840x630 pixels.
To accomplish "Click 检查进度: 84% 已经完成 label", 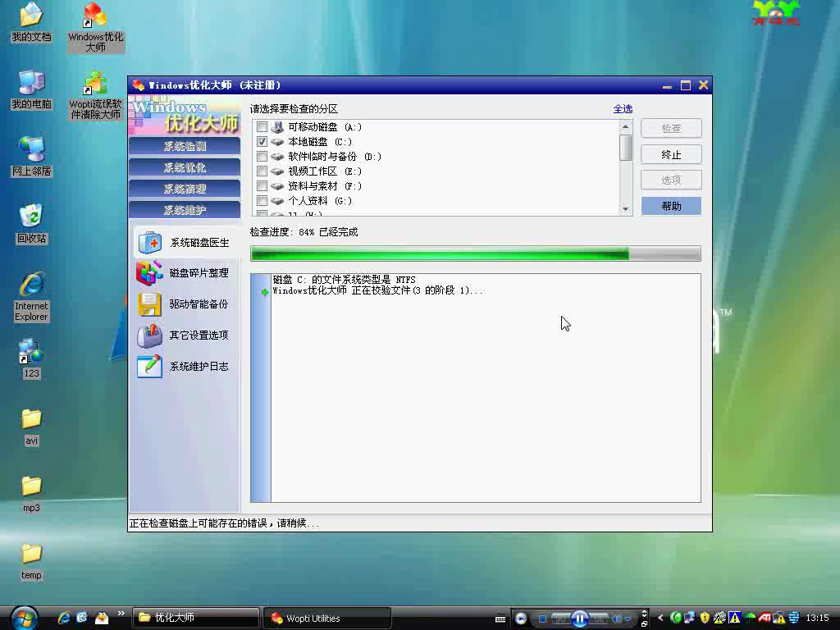I will (x=304, y=232).
